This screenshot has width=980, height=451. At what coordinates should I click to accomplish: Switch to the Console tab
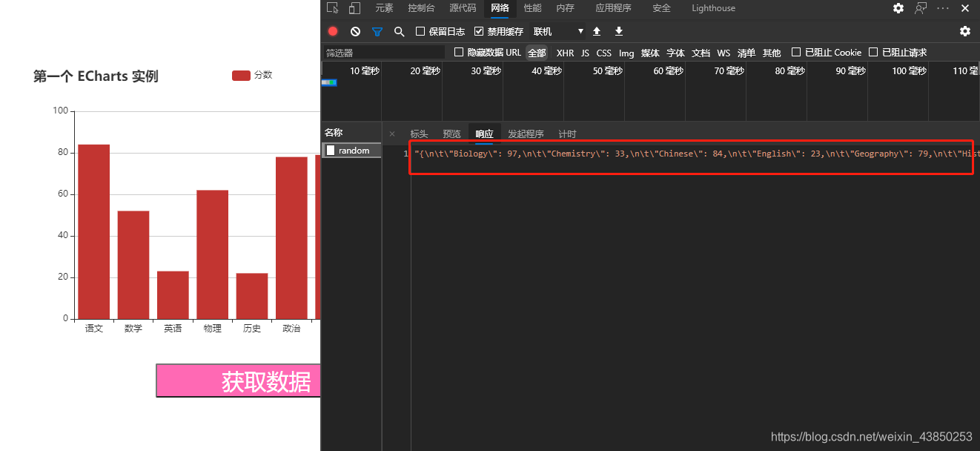point(421,8)
